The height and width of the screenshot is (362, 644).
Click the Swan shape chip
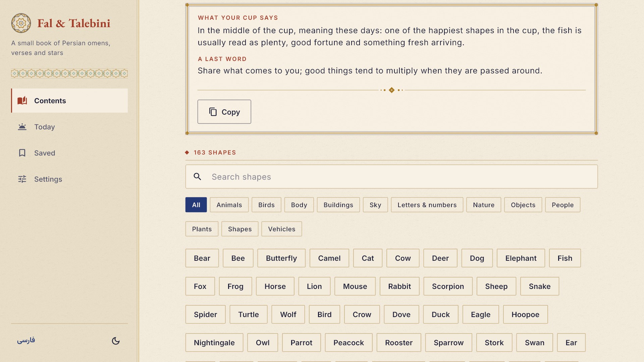click(535, 343)
